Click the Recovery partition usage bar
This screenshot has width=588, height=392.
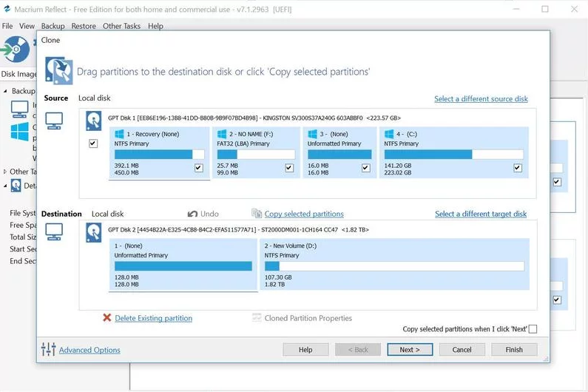pyautogui.click(x=159, y=154)
